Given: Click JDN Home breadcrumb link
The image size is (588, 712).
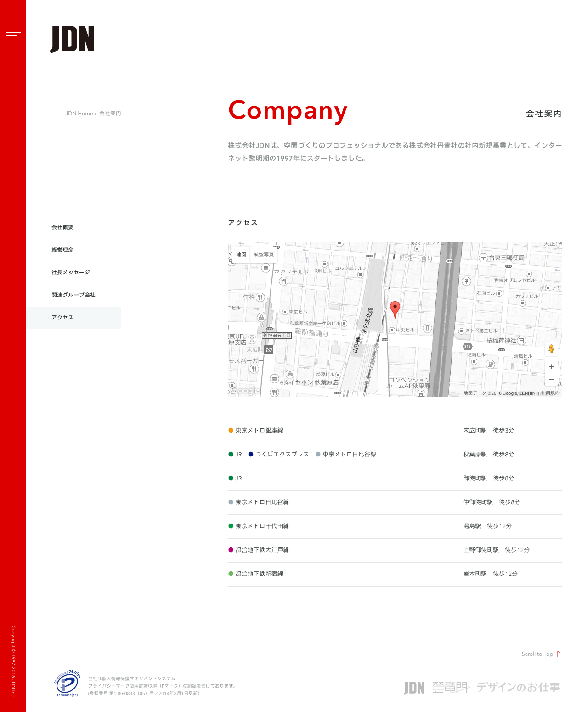Looking at the screenshot, I should [79, 114].
